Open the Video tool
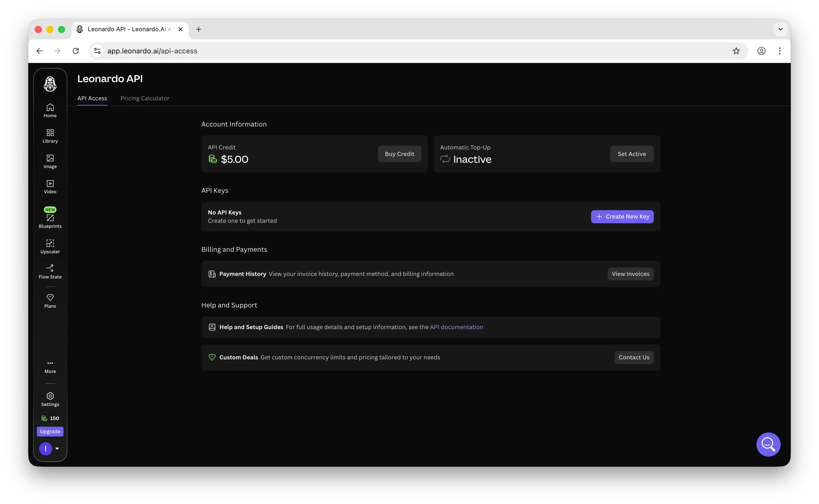819x504 pixels. 50,186
